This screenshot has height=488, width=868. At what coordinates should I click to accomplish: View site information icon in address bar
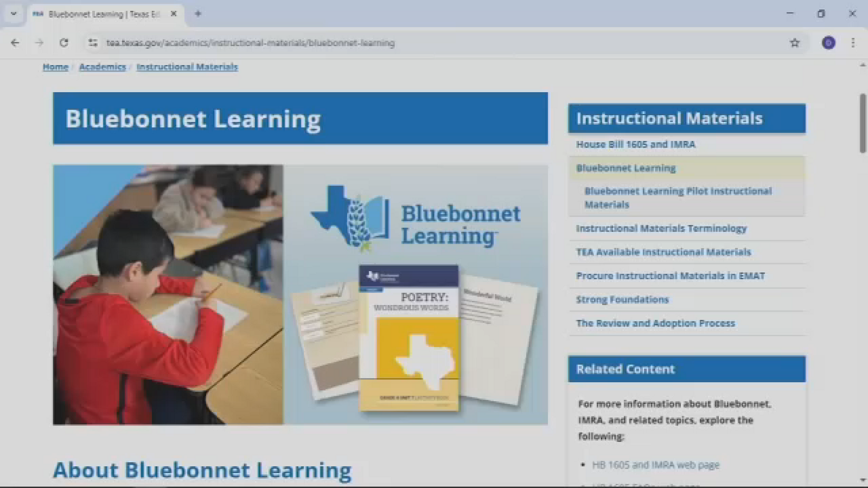point(93,43)
